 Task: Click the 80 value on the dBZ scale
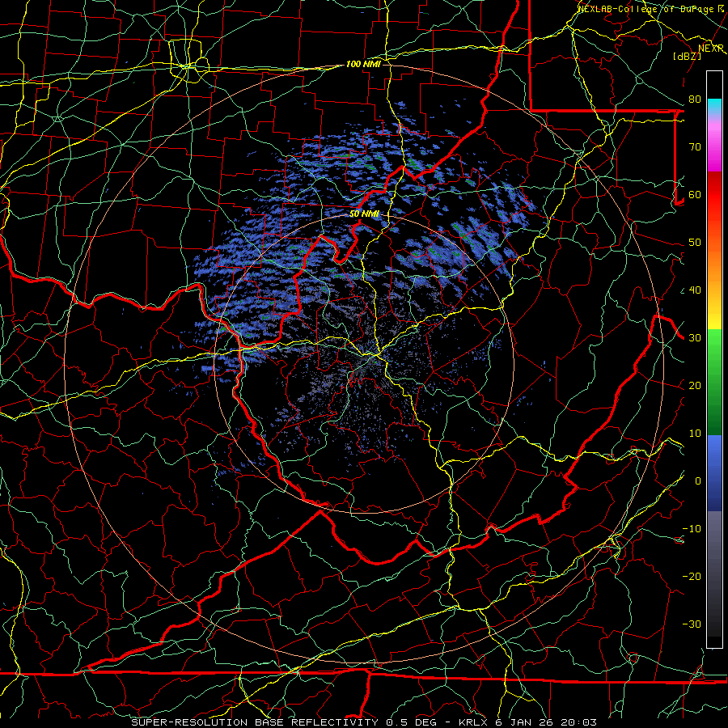(x=695, y=99)
